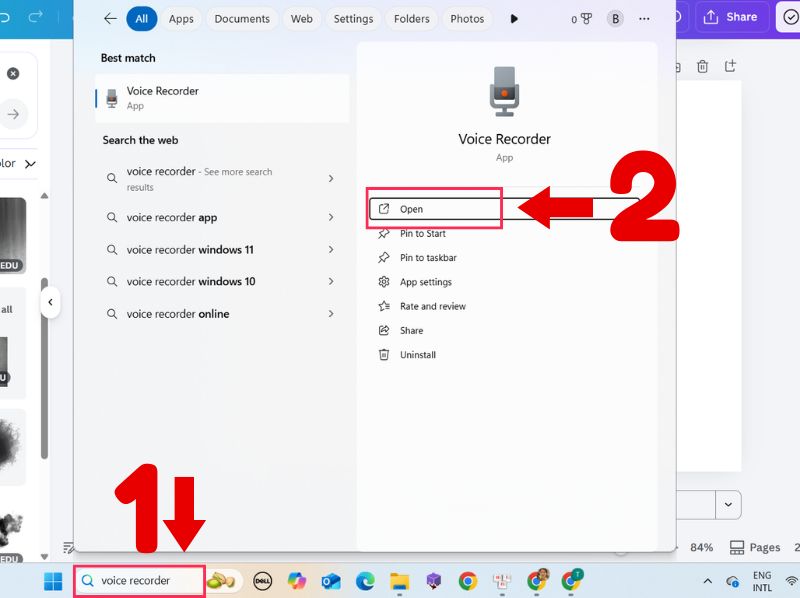The width and height of the screenshot is (800, 598).
Task: Select Rate and review
Action: (433, 306)
